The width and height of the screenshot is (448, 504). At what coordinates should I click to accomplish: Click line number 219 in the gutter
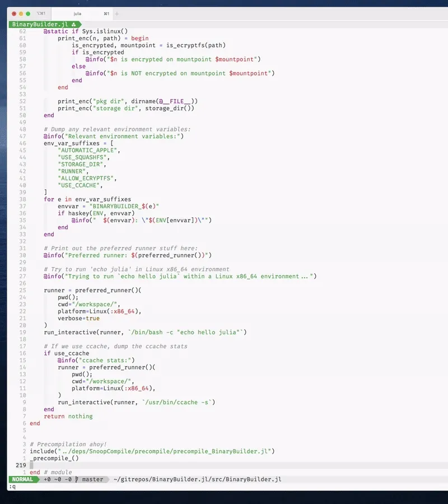pos(20,465)
